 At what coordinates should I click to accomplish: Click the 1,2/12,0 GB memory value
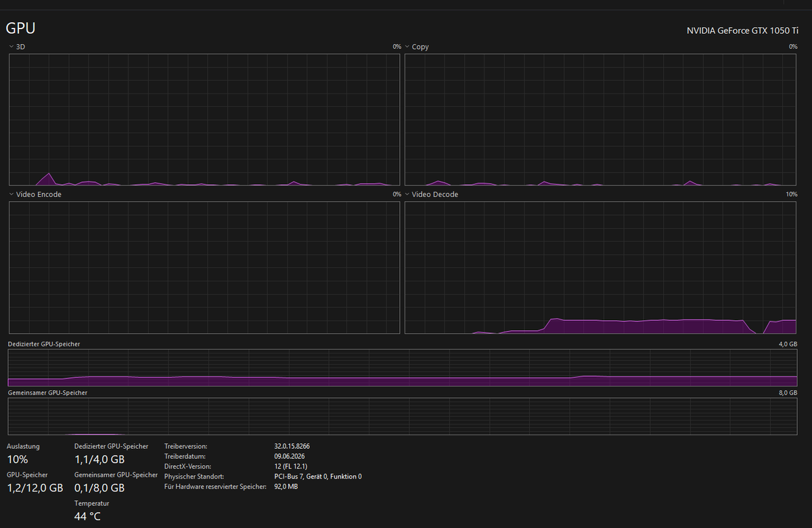pos(35,487)
